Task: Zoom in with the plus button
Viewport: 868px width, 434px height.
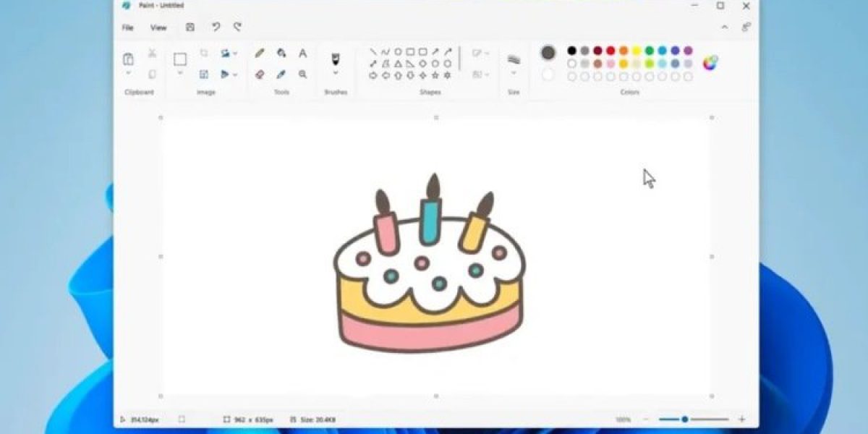Action: point(741,420)
